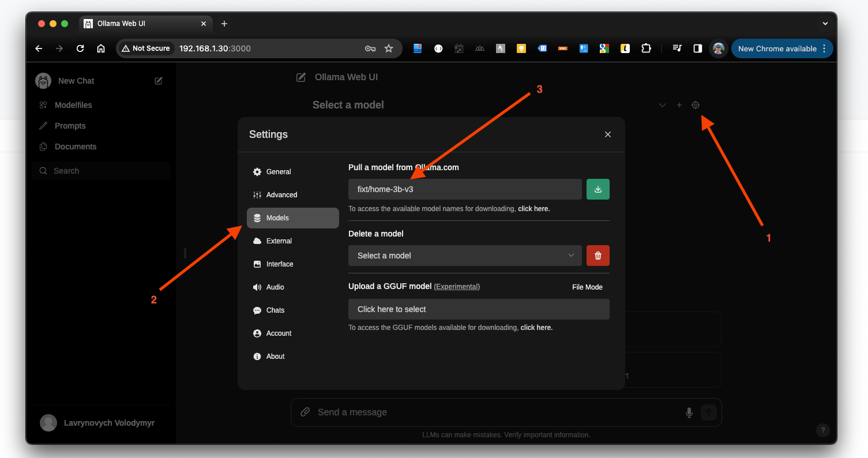Open settings via gear icon near model selector
The image size is (868, 458).
(x=696, y=105)
